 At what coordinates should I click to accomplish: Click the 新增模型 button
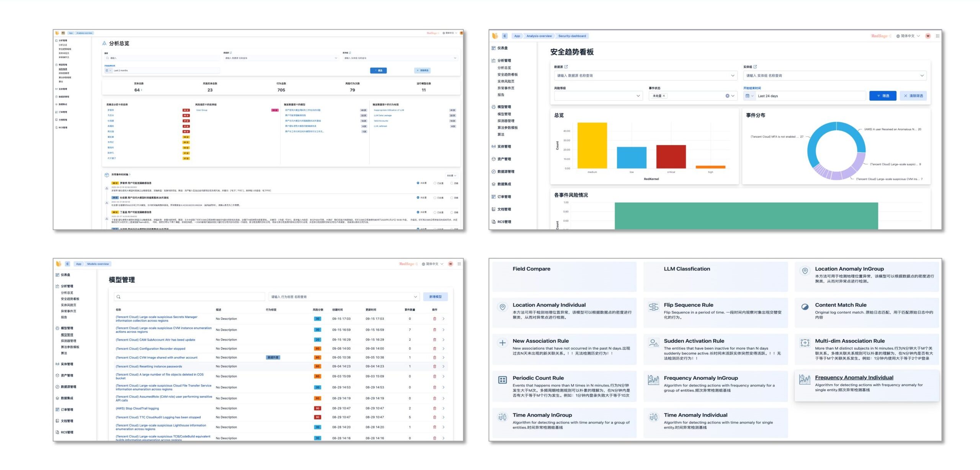[435, 297]
